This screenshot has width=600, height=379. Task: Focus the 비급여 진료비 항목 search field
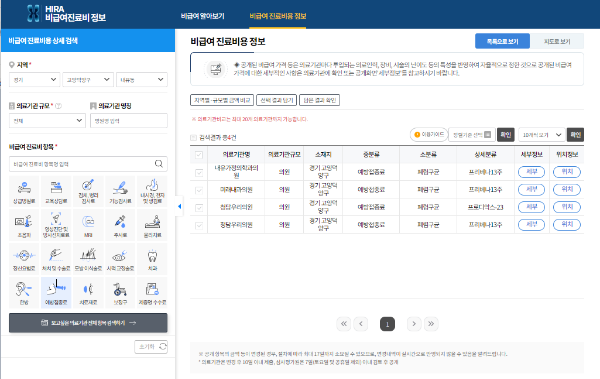click(88, 164)
